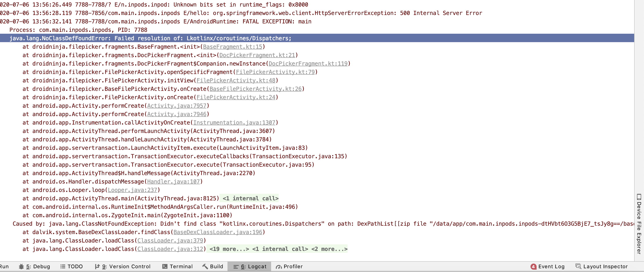Open ClassLoader.java line 379 link
The image size is (644, 272).
[x=170, y=240]
